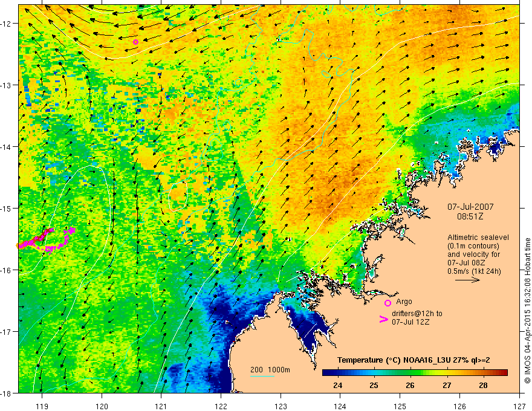Viewport: 532px width, 411px height.
Task: Click the 0.5m/s velocity scale arrow
Action: 467,280
